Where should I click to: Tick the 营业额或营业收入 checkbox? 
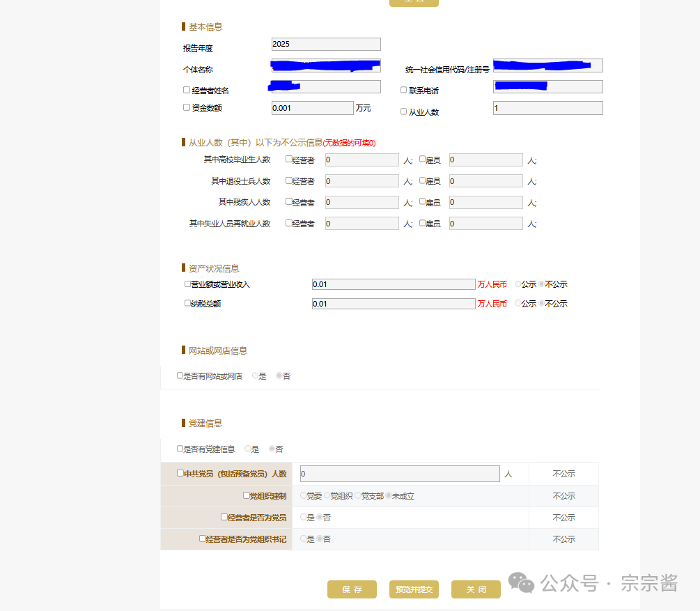tap(187, 284)
